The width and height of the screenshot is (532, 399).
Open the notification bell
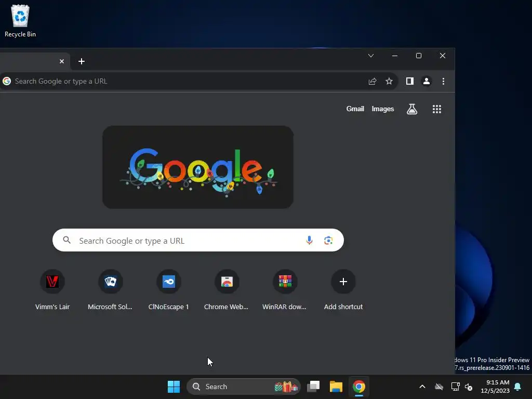518,387
